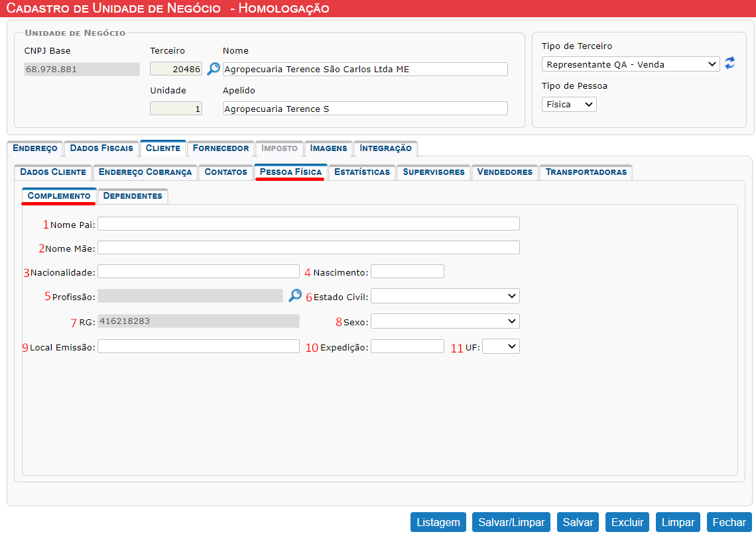Screen dimensions: 756x536
Task: Click the Excluir button
Action: click(x=627, y=522)
